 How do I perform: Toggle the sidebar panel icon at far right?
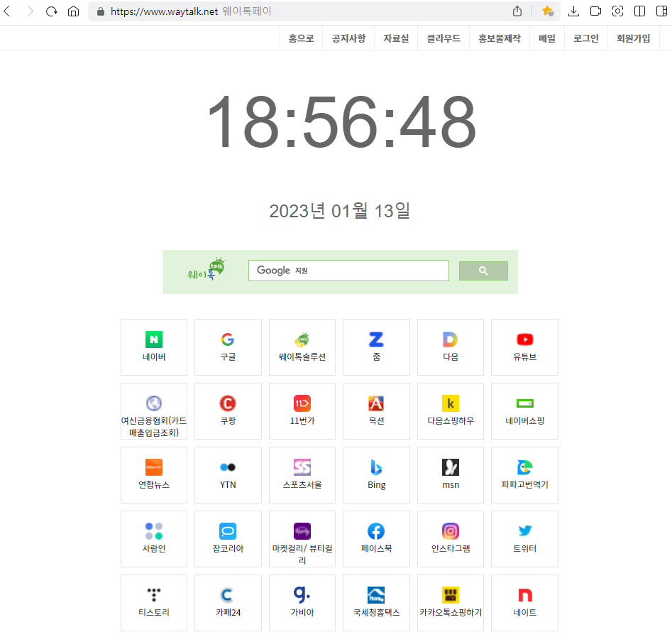coord(662,11)
